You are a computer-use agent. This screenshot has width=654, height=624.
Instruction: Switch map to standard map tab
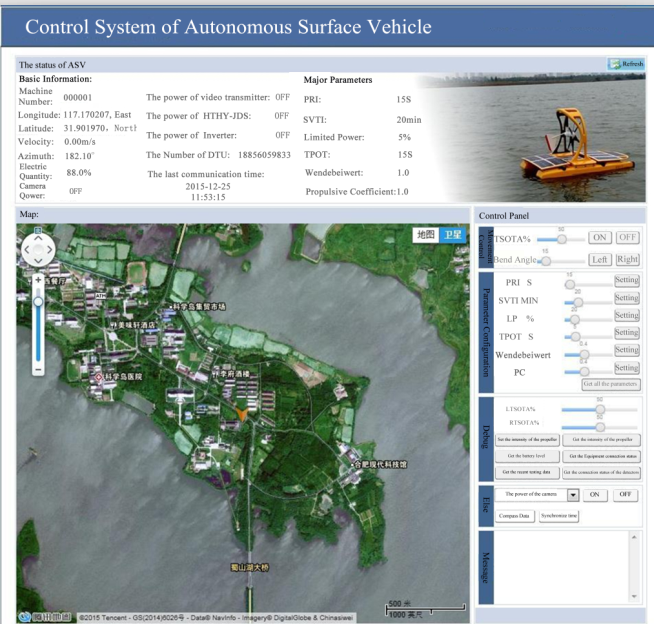(426, 234)
